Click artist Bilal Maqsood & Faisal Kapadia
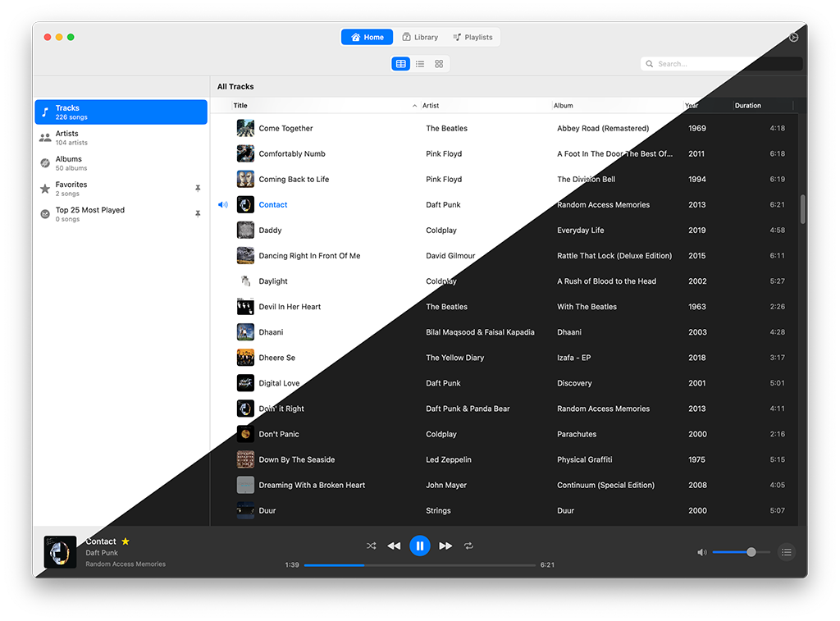 (x=480, y=332)
